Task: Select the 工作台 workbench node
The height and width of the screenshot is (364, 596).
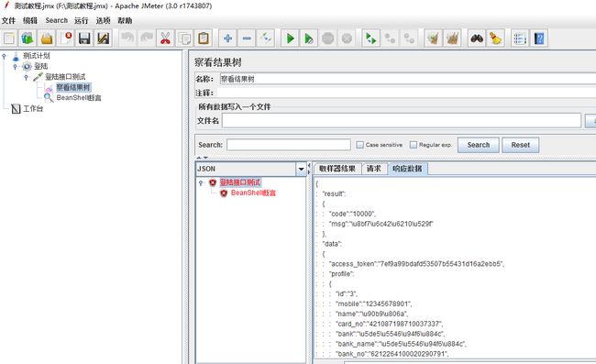Action: point(33,109)
